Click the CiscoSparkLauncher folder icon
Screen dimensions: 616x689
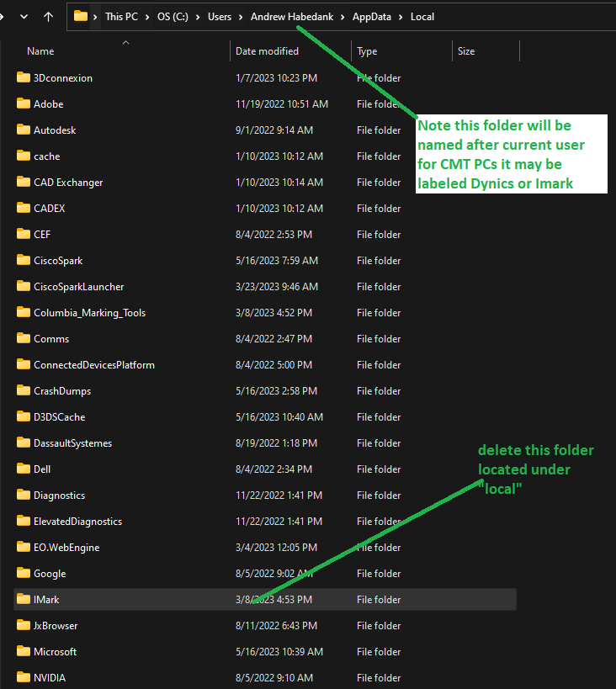24,286
